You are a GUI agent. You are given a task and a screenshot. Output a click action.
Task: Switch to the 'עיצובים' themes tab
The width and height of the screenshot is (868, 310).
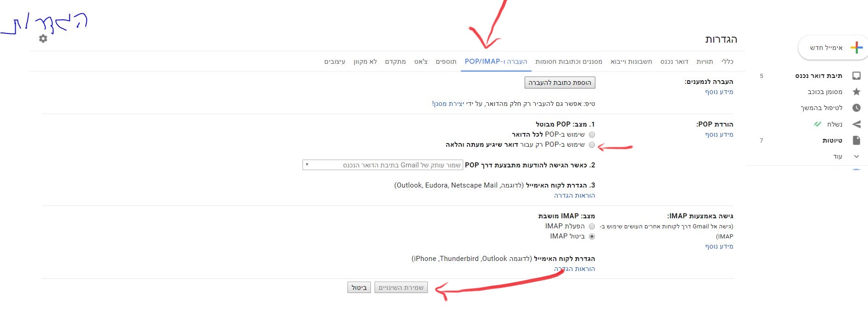coord(335,61)
